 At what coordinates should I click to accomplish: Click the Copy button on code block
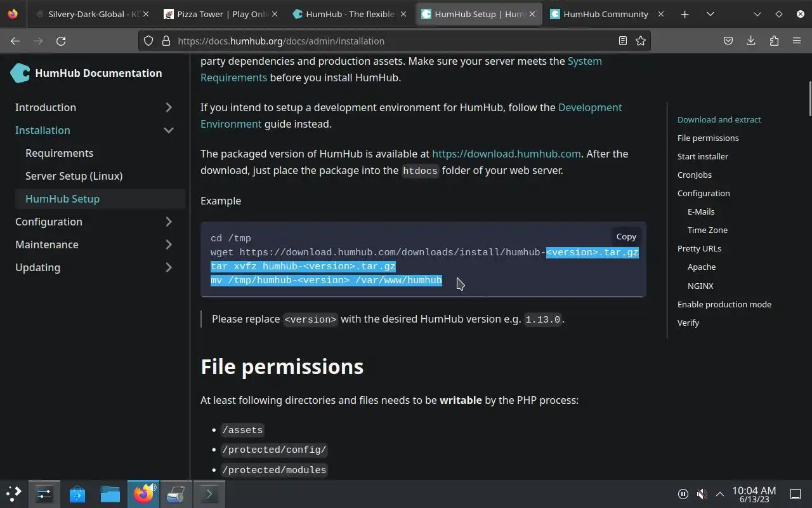[x=626, y=236]
